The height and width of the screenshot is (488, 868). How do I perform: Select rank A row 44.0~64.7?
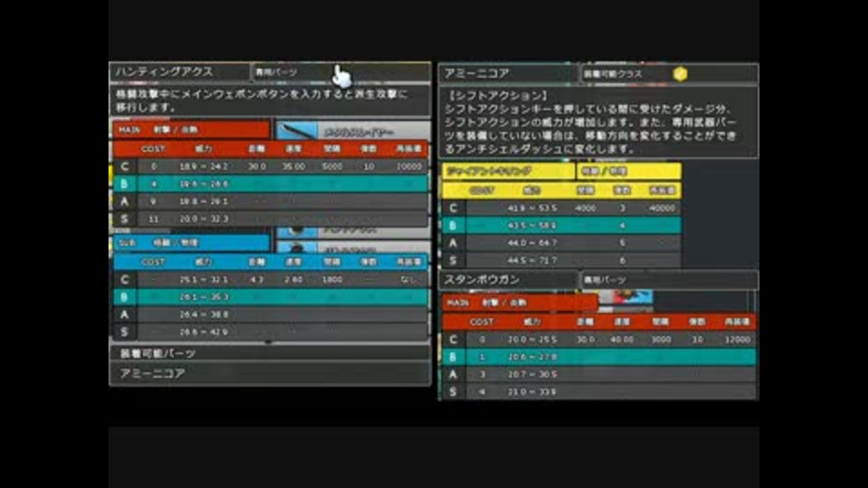561,243
